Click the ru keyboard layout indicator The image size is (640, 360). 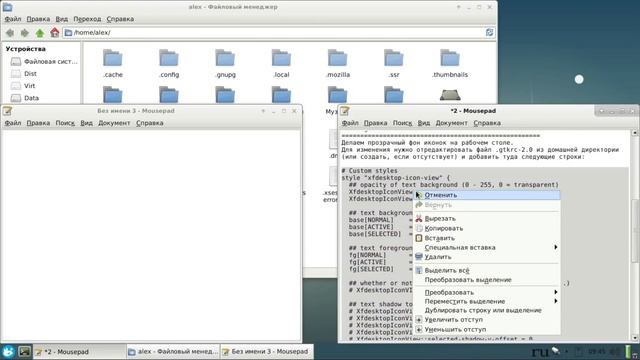(540, 352)
